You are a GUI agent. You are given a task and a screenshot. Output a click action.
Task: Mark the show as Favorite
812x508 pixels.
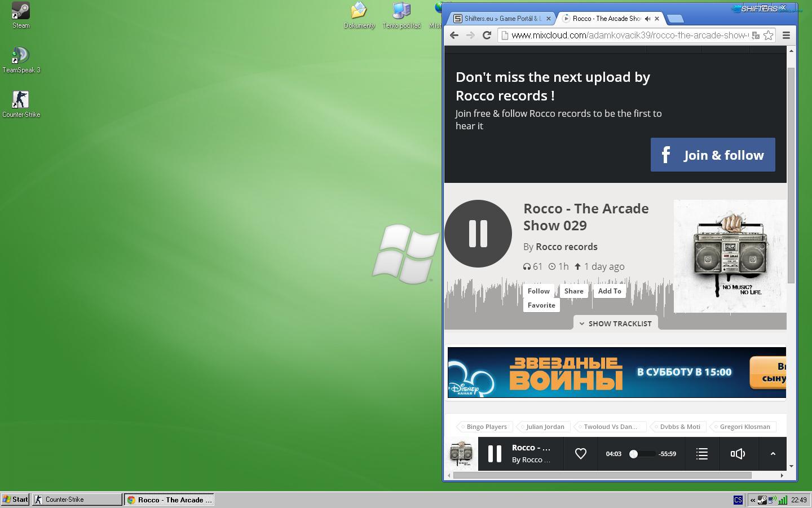coord(541,305)
